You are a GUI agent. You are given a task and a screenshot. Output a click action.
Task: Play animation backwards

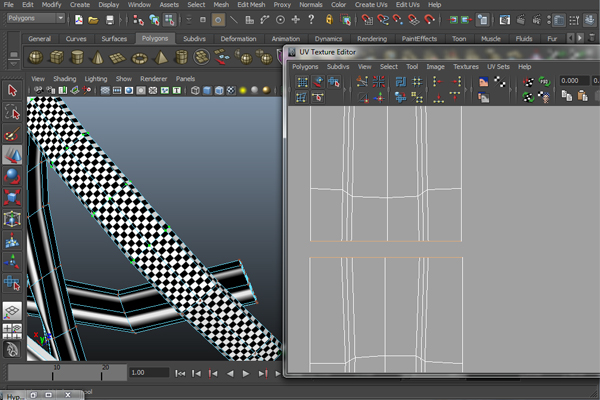point(230,373)
